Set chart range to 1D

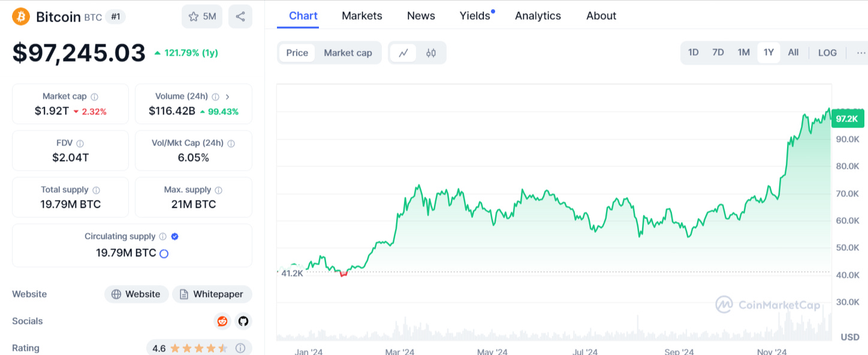coord(693,53)
